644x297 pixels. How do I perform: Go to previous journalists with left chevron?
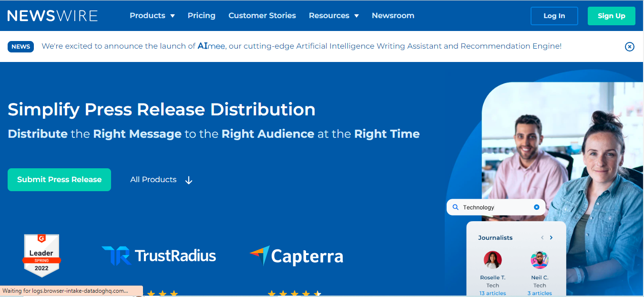coord(542,237)
